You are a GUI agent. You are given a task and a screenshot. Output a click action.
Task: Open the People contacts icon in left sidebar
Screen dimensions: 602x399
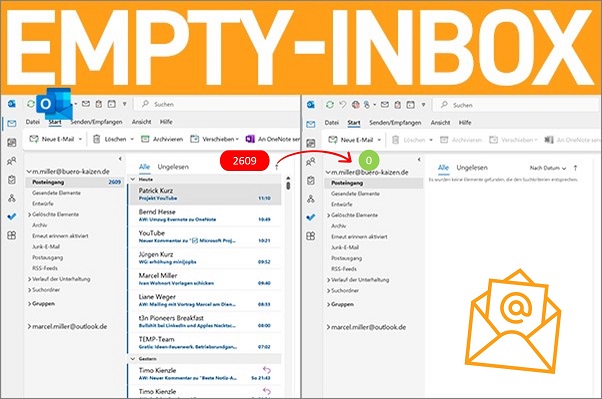point(12,161)
